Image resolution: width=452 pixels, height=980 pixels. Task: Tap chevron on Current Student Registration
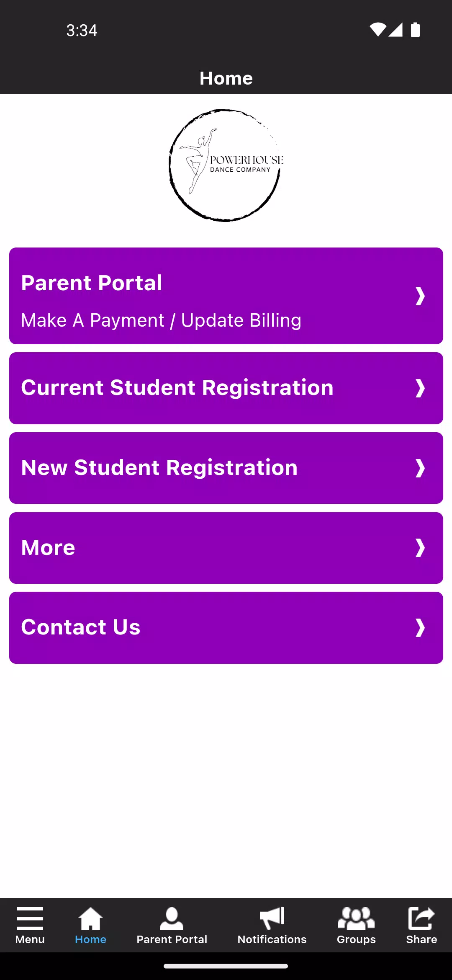(420, 388)
